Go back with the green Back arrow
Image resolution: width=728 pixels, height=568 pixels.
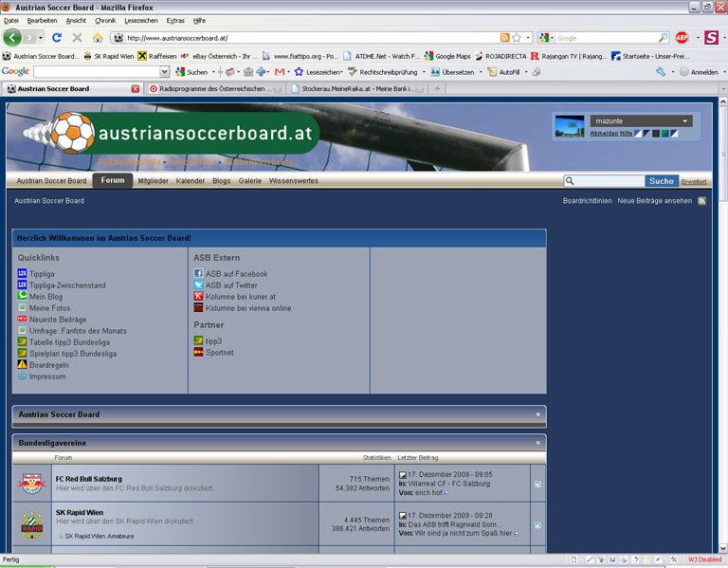[12, 38]
